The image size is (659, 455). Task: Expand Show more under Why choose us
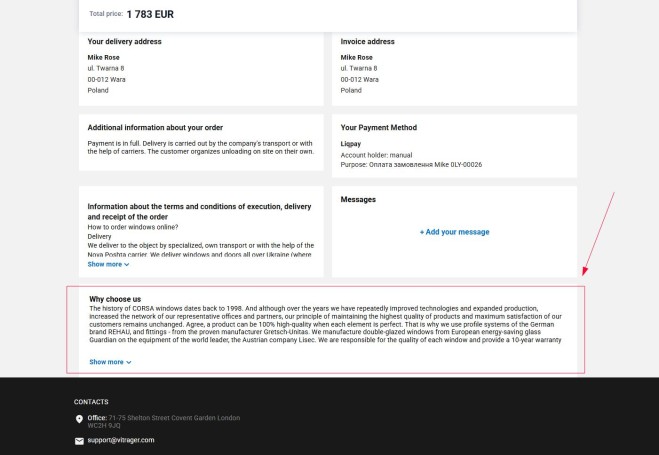[x=110, y=362]
